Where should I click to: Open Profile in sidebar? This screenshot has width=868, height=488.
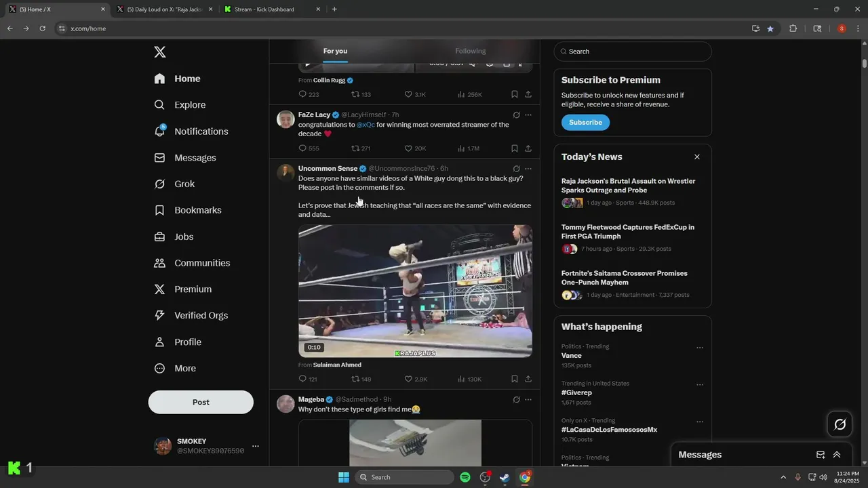coord(178,342)
